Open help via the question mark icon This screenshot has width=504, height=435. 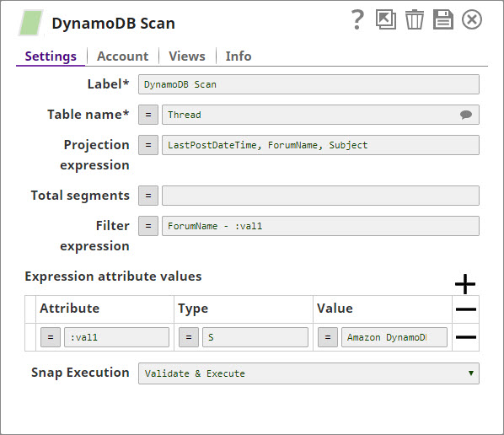click(x=357, y=19)
